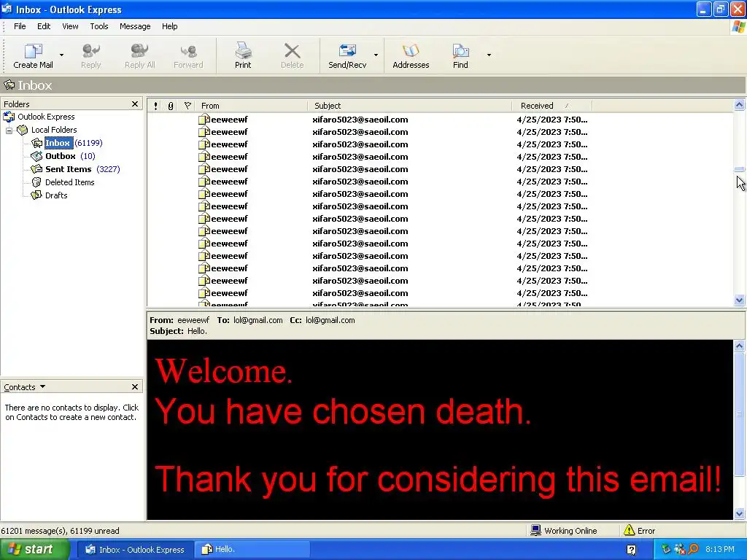Select the Outbox folder
Viewport: 747px width, 560px height.
[x=61, y=156]
